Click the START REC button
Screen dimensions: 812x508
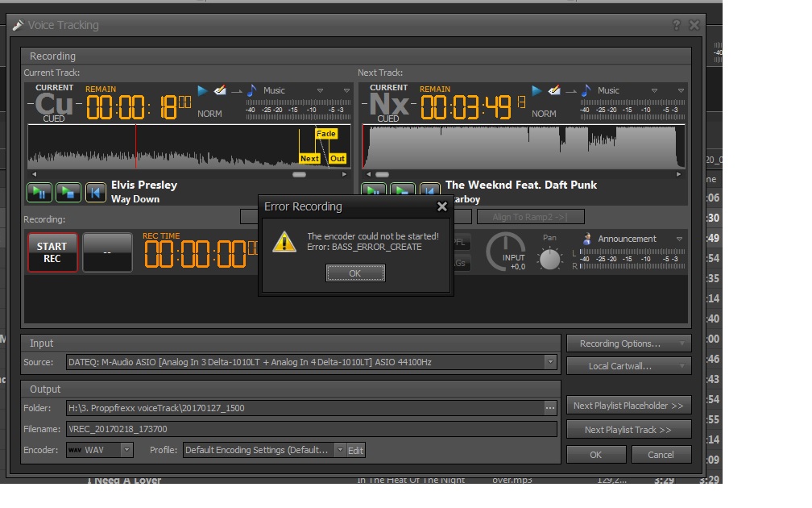click(x=52, y=252)
